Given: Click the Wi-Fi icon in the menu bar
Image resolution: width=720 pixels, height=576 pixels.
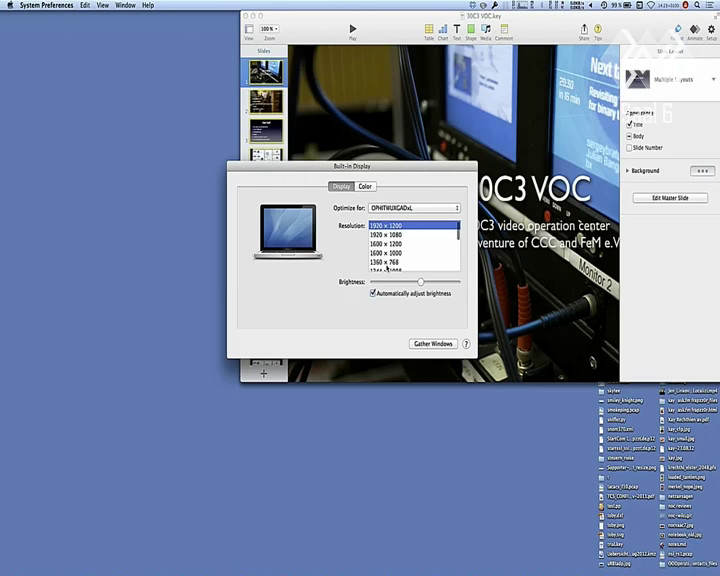Looking at the screenshot, I should point(650,5).
